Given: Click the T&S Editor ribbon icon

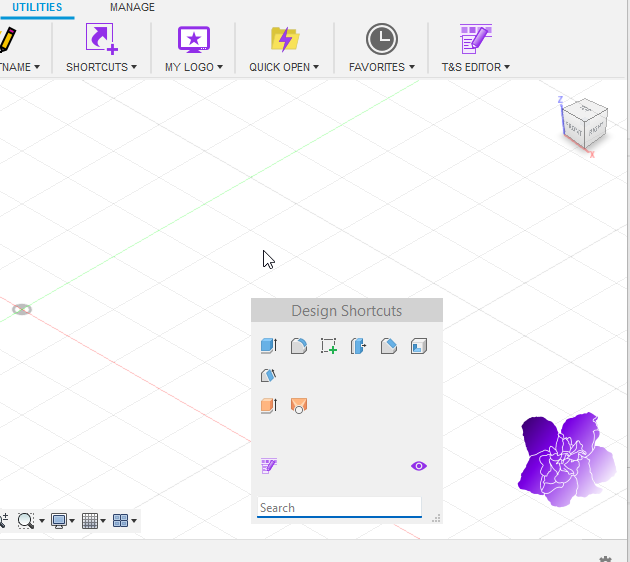Looking at the screenshot, I should pyautogui.click(x=476, y=39).
